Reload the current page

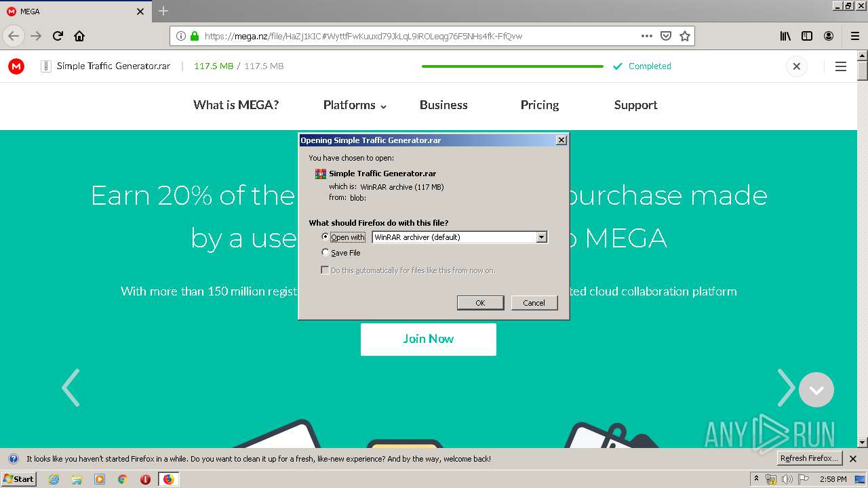[58, 36]
